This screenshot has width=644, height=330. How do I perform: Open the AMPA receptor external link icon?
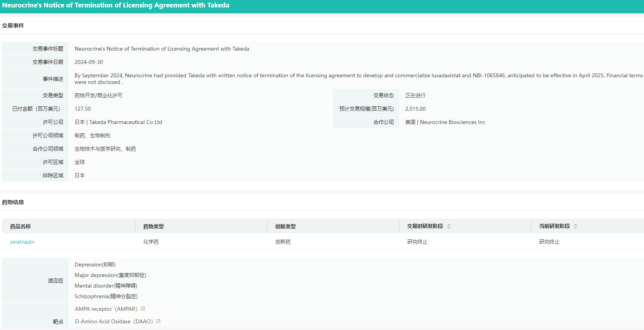143,309
